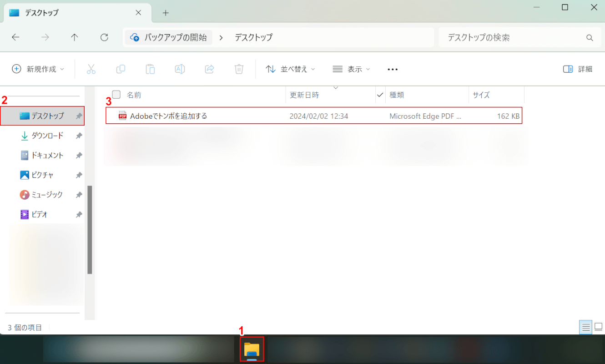The image size is (605, 364).
Task: Click the search magnifier icon
Action: pyautogui.click(x=590, y=38)
